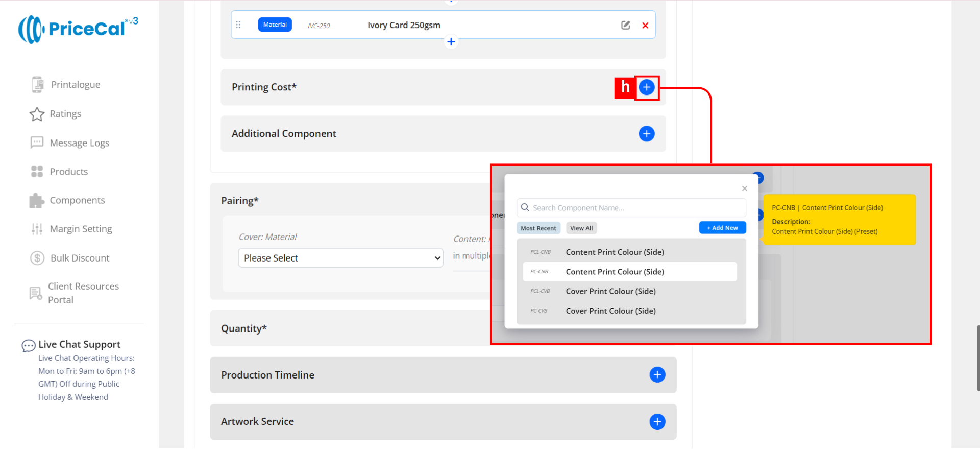The height and width of the screenshot is (449, 980).
Task: Open the Cover Material Please Select dropdown
Action: 340,258
